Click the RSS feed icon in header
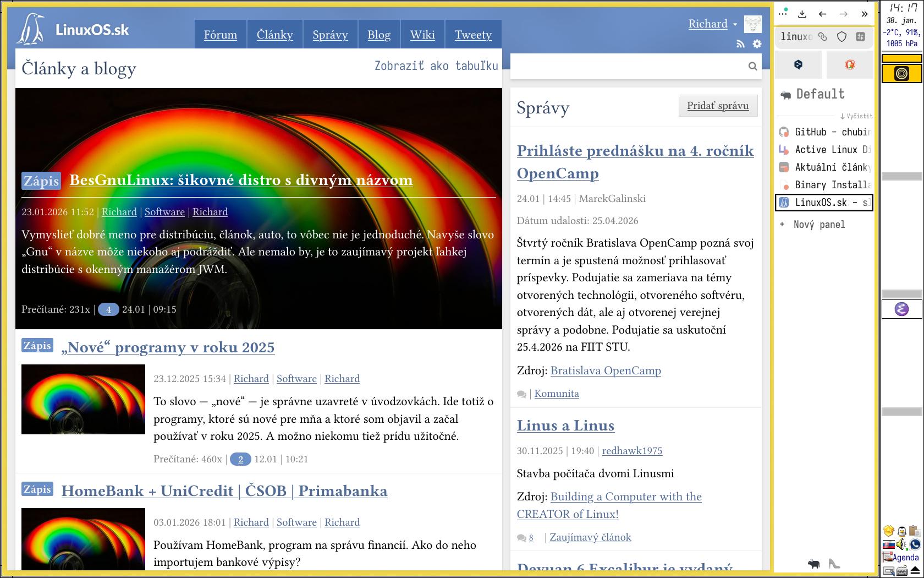924x578 pixels. pyautogui.click(x=740, y=44)
